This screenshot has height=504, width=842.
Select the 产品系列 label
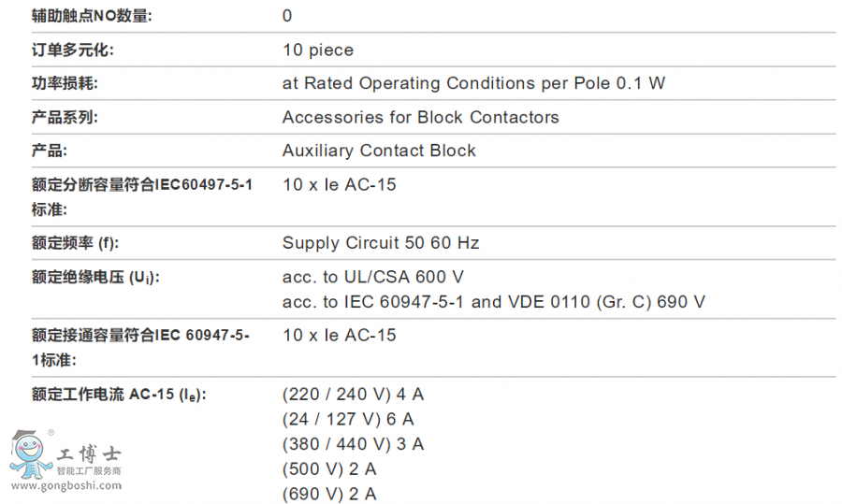coord(65,117)
